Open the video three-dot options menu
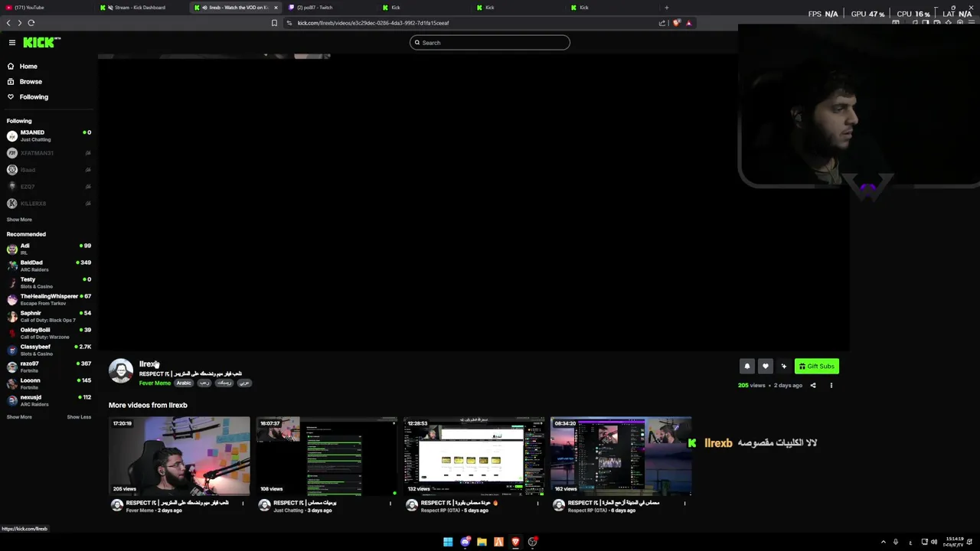980x551 pixels. [831, 386]
